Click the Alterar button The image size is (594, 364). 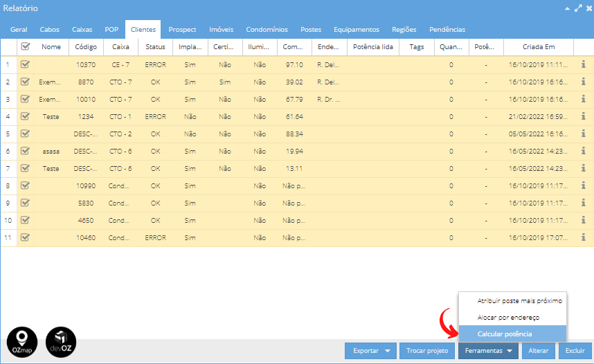point(539,351)
